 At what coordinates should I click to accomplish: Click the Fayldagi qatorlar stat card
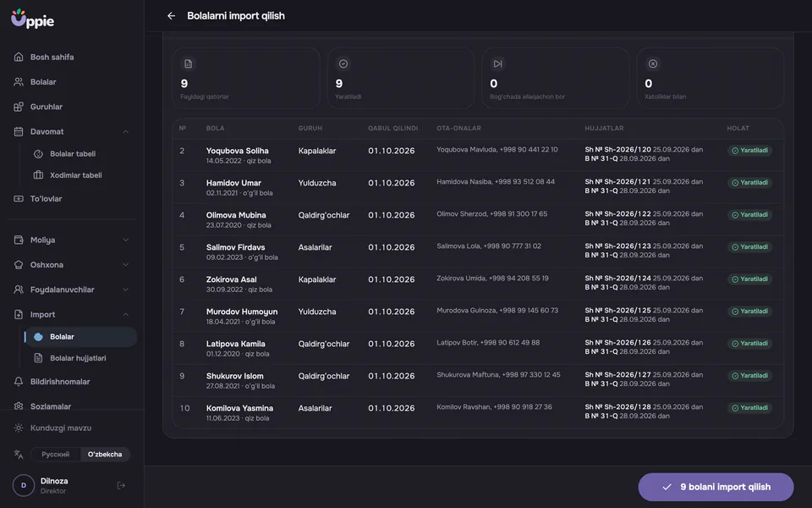[x=246, y=78]
